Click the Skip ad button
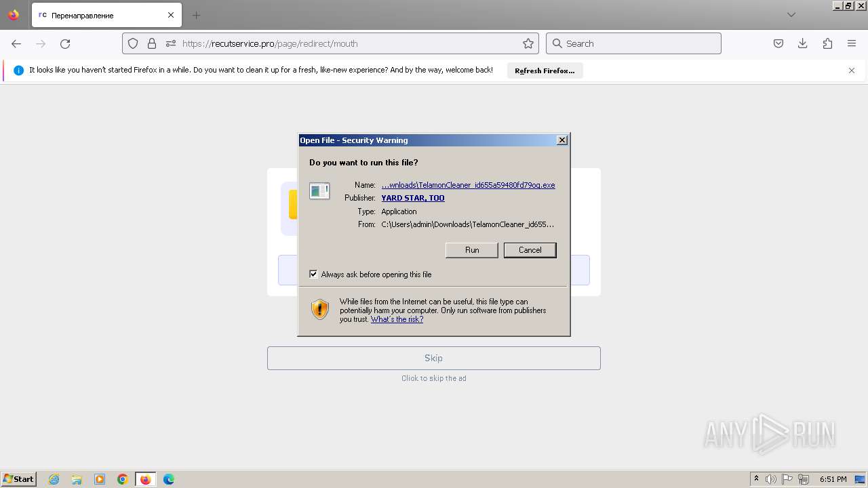The width and height of the screenshot is (868, 488). pos(434,358)
